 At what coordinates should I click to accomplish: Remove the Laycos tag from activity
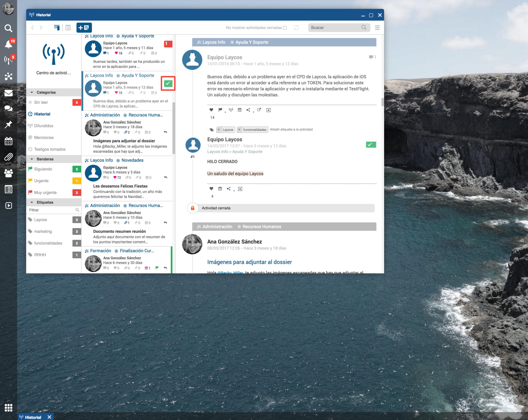tap(219, 130)
